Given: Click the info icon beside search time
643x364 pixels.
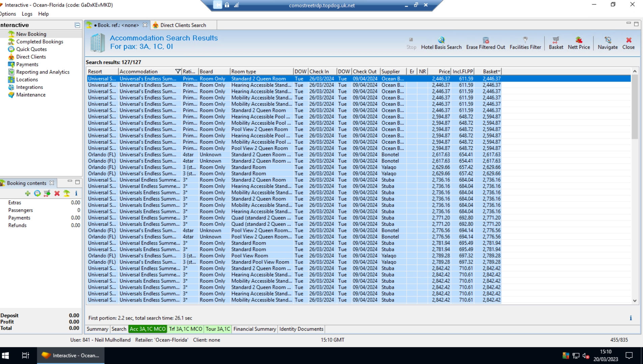Looking at the screenshot, I should coord(631,318).
